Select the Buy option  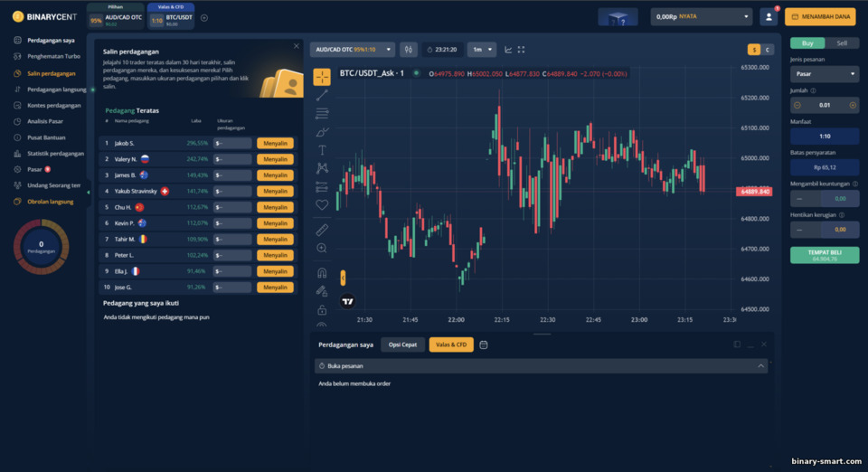click(807, 43)
